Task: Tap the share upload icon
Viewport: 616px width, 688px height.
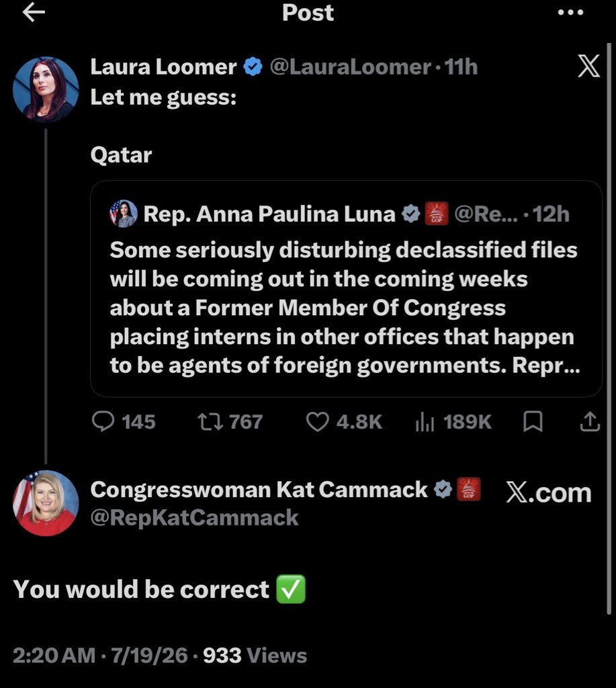Action: (590, 422)
